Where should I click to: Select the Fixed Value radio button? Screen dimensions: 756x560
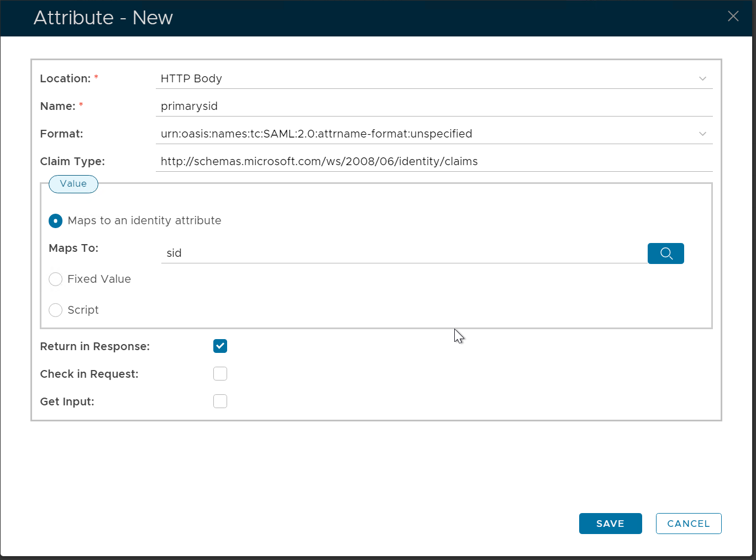pyautogui.click(x=56, y=279)
